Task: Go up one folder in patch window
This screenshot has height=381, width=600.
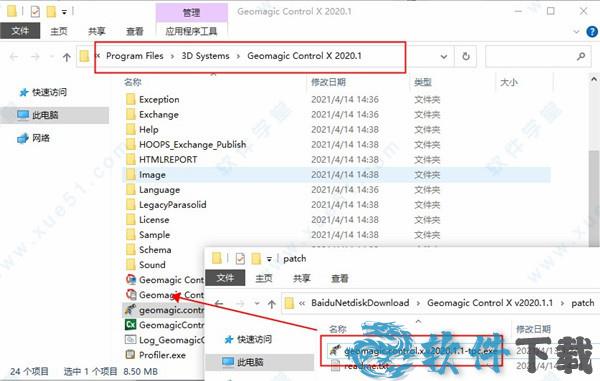Action: (x=272, y=304)
